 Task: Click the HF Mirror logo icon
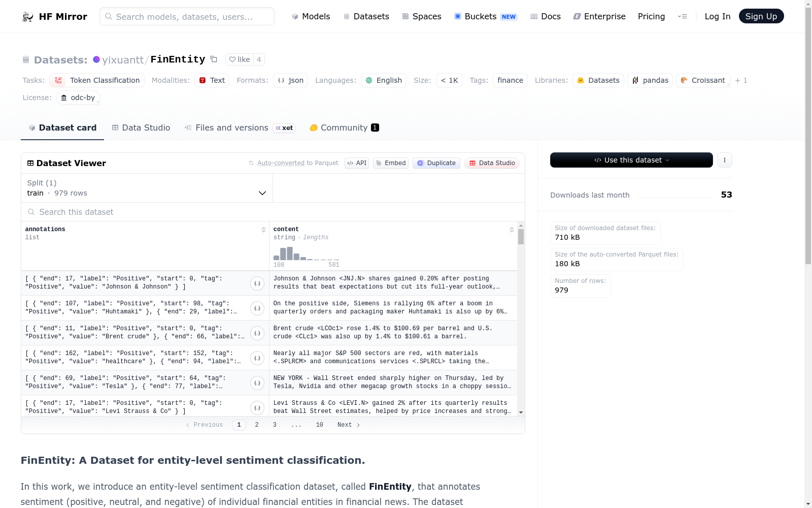(x=28, y=17)
